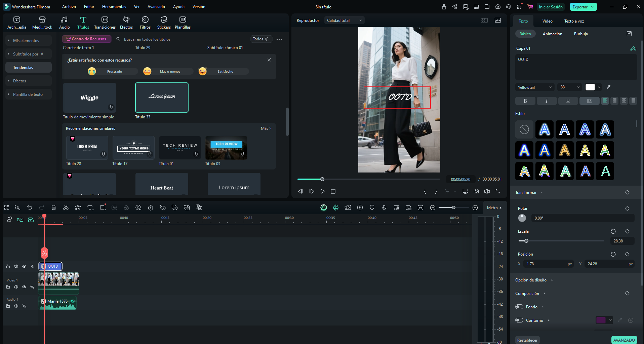Click the split scissors tool in timeline toolbar
The image size is (644, 344).
[x=66, y=207]
